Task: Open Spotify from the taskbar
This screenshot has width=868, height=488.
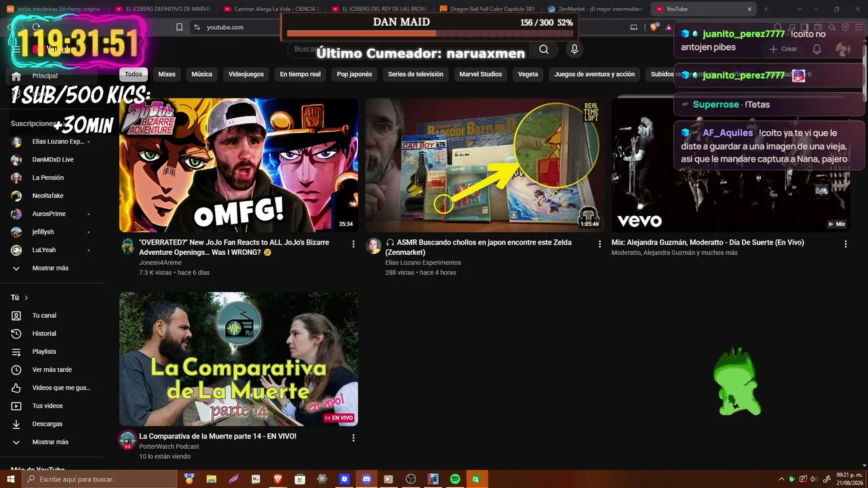Action: point(455,479)
